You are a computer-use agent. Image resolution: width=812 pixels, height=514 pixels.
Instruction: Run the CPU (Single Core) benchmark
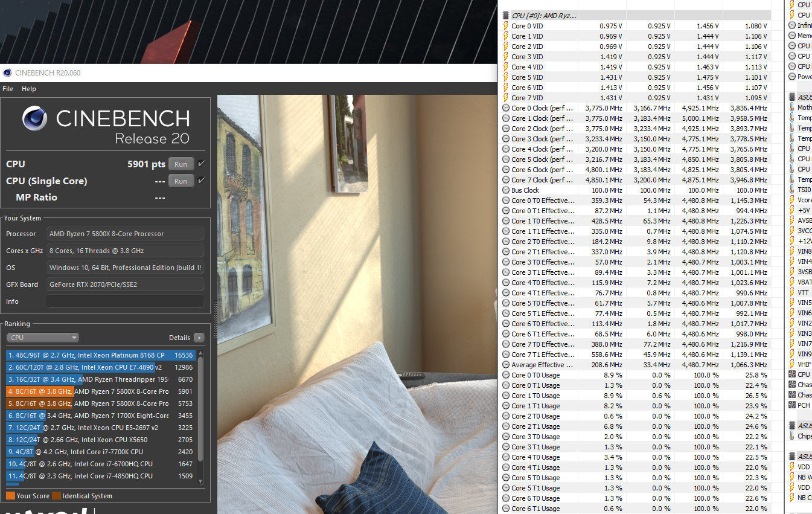[181, 181]
